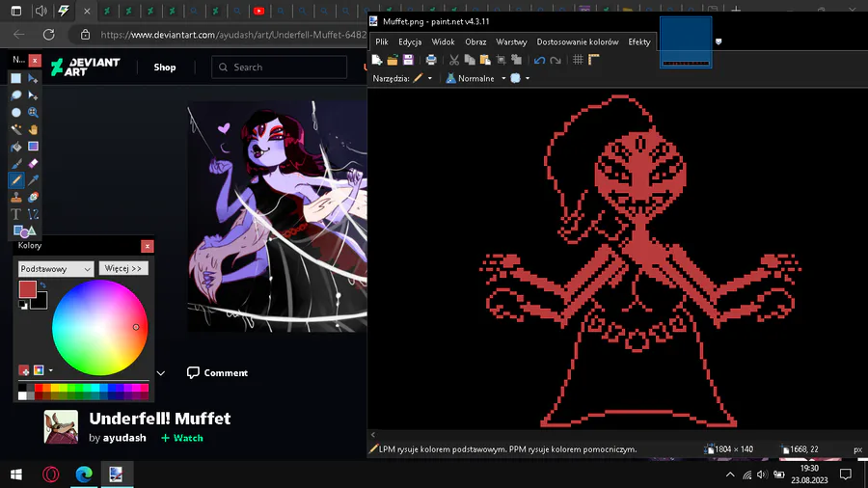
Task: Click the Open file folder icon
Action: (393, 60)
